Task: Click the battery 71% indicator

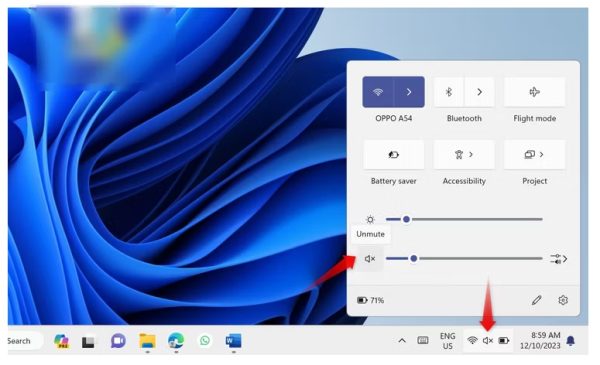Action: (x=370, y=300)
